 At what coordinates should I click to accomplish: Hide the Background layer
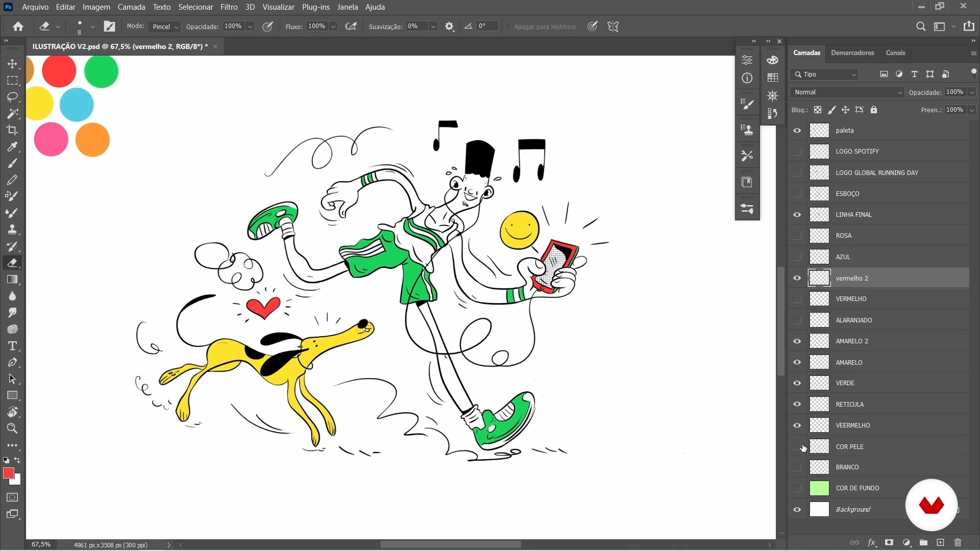797,510
